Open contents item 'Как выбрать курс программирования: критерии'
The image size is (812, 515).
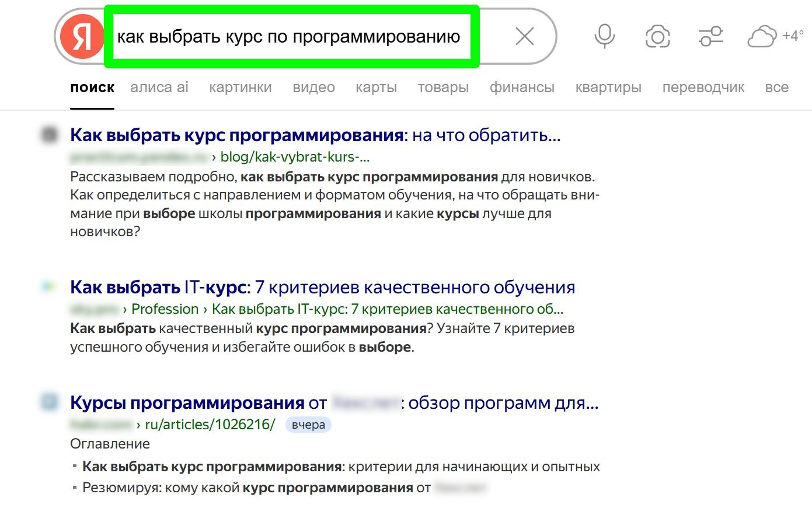coord(341,467)
